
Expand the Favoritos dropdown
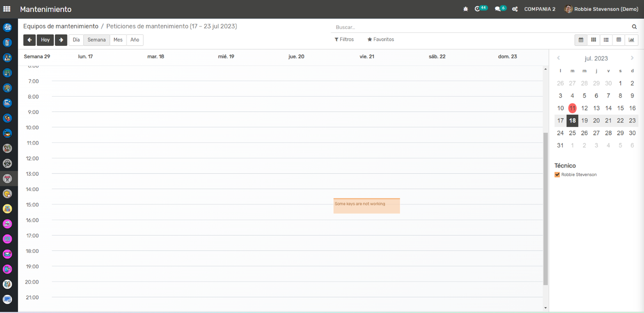[381, 39]
